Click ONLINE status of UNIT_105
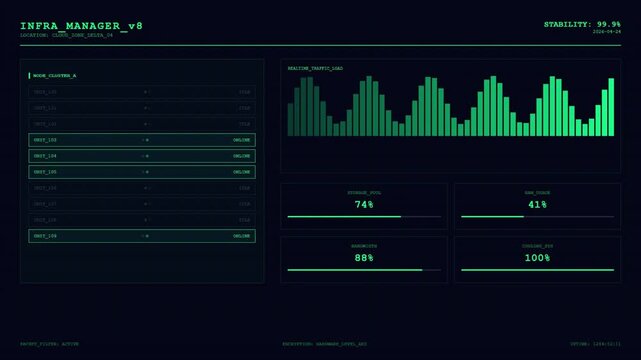Image resolution: width=641 pixels, height=360 pixels. pyautogui.click(x=242, y=172)
